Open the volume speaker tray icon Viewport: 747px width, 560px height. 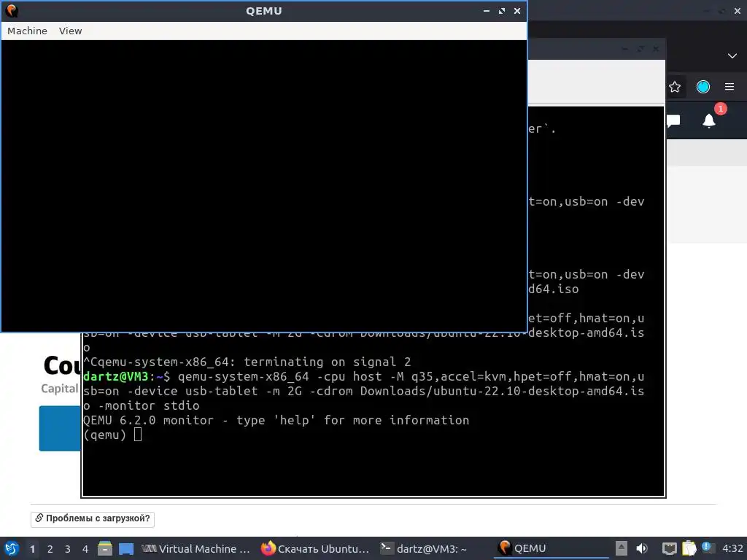point(642,548)
